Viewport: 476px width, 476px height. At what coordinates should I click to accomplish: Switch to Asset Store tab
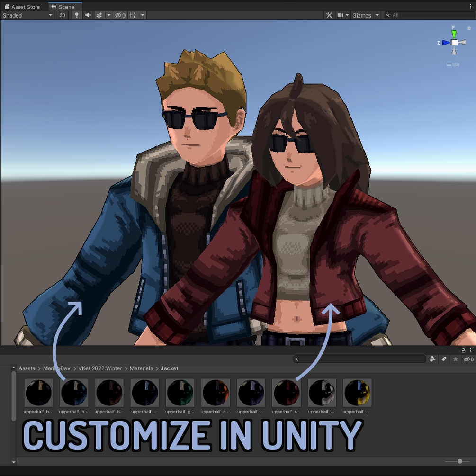(x=22, y=7)
